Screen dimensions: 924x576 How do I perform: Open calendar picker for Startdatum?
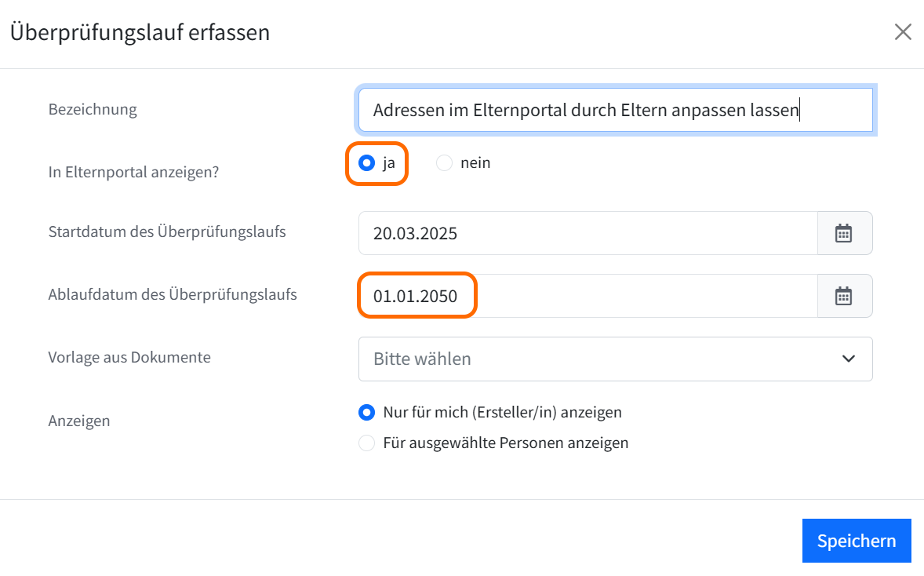844,233
